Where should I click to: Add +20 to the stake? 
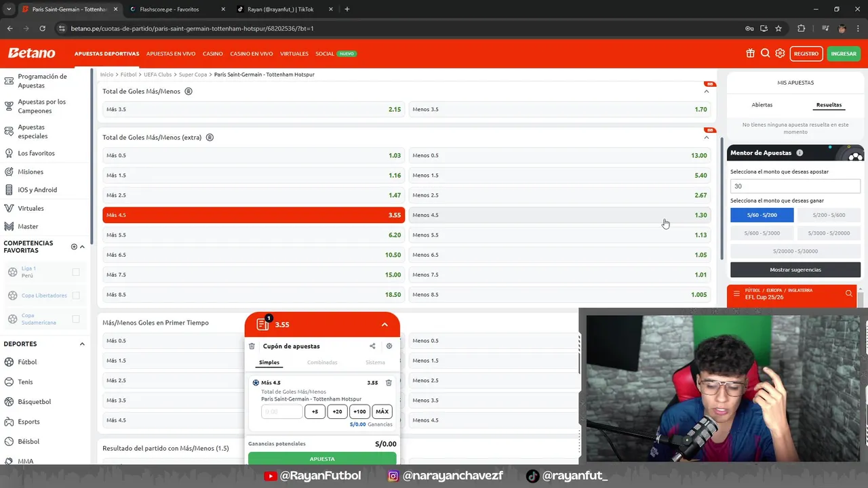[x=337, y=411]
